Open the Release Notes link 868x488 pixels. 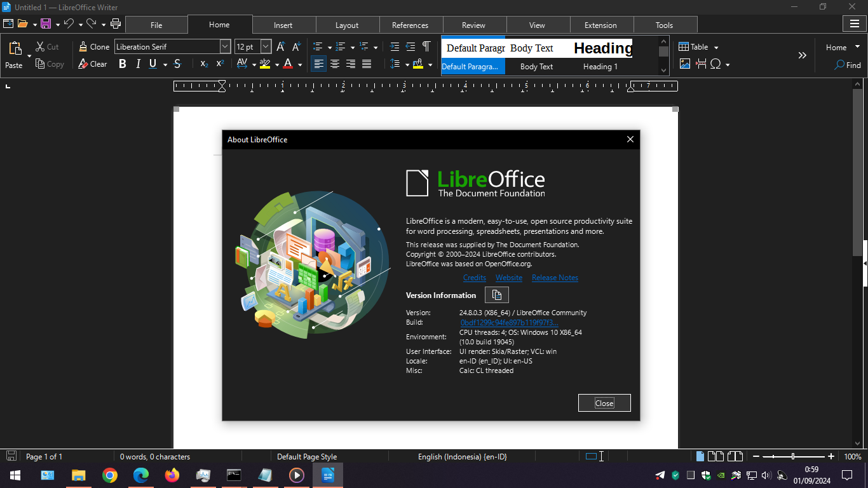point(555,278)
